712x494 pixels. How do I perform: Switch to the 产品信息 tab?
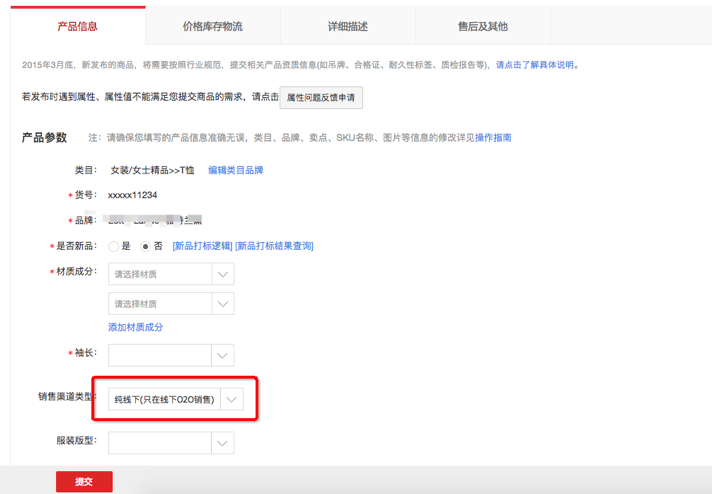pyautogui.click(x=78, y=26)
